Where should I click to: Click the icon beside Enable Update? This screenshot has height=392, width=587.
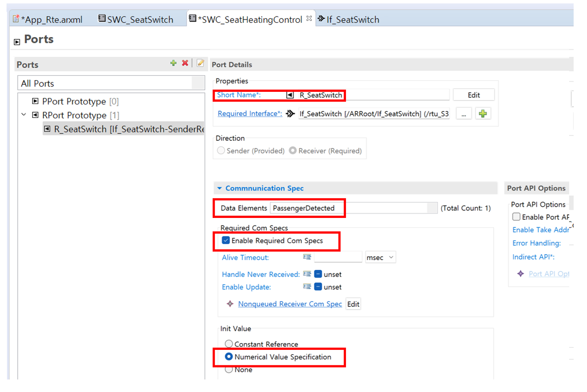pos(307,287)
